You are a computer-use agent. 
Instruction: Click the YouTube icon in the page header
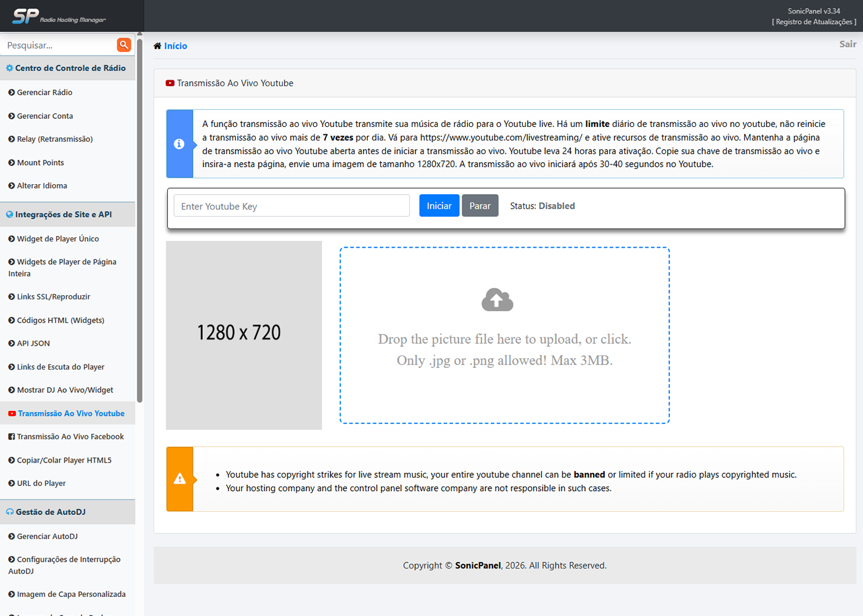(x=170, y=83)
